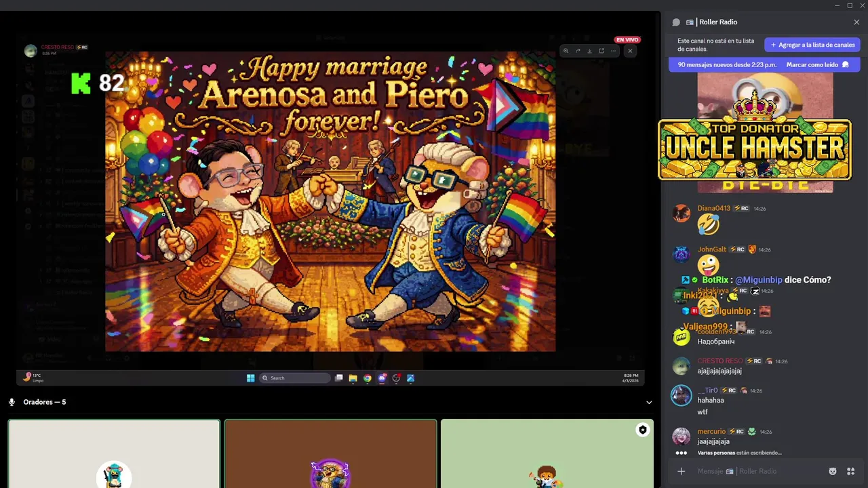This screenshot has height=488, width=868.
Task: Open OBS icon in streamed taskbar
Action: [x=396, y=378]
